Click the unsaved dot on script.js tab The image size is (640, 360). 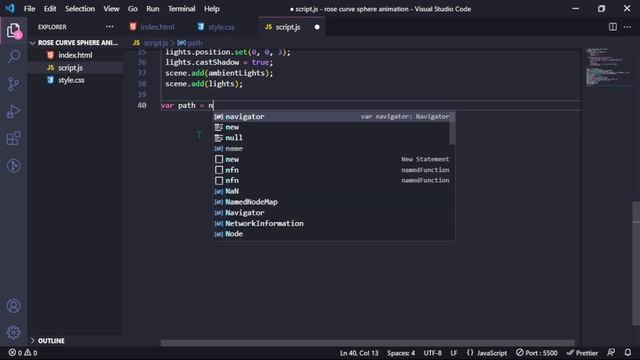[317, 27]
